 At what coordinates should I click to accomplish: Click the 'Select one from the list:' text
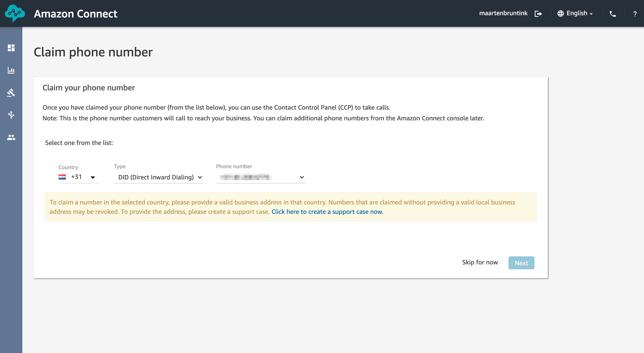coord(79,143)
